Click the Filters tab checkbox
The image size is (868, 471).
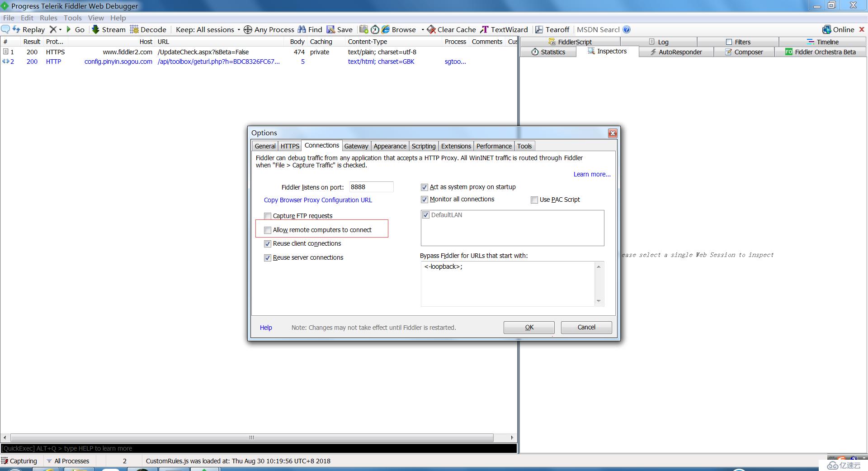[729, 42]
